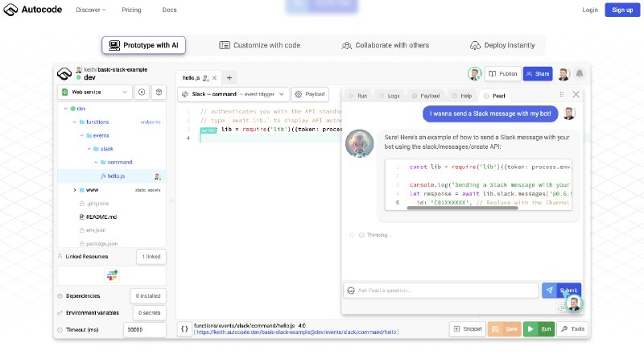The height and width of the screenshot is (359, 644).
Task: Click the Snippet button
Action: 468,329
